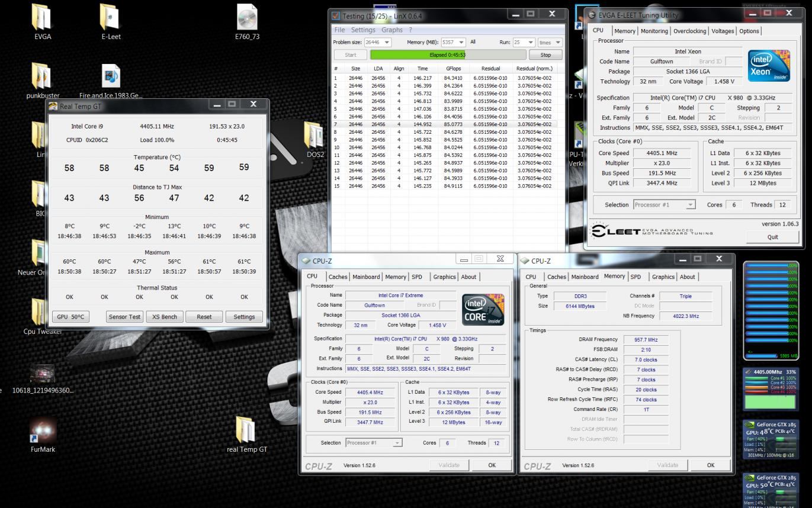Switch to the Voltages tab in E-LEET
This screenshot has height=508, width=812.
point(723,31)
